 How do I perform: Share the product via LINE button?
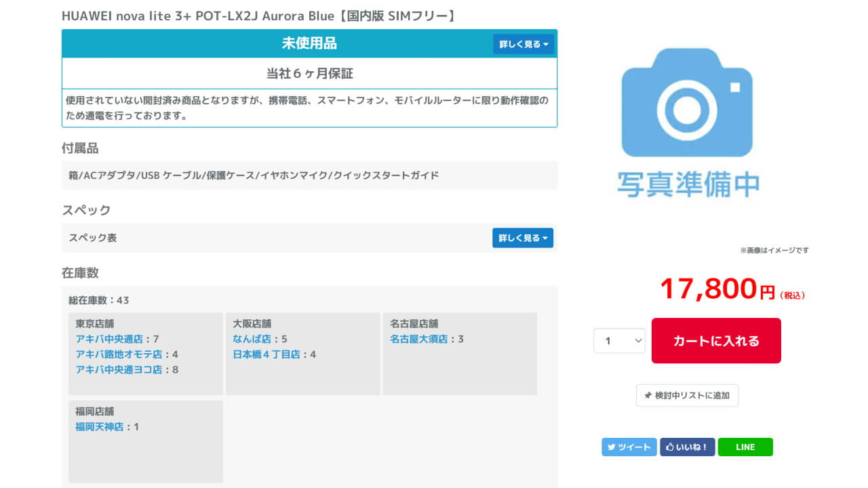pyautogui.click(x=745, y=447)
